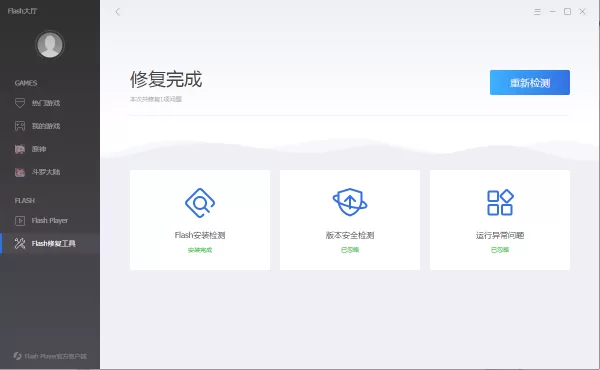Click the play icon beside Flash Player

pyautogui.click(x=20, y=221)
